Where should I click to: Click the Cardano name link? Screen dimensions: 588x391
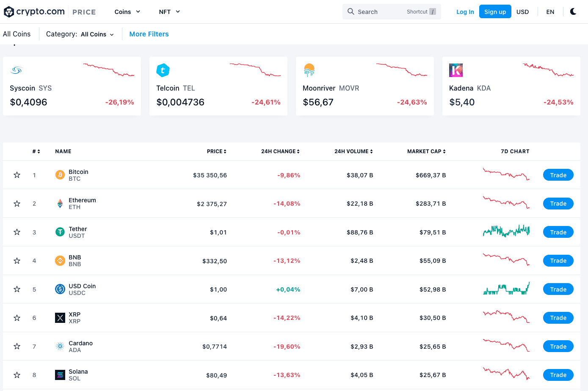click(80, 343)
